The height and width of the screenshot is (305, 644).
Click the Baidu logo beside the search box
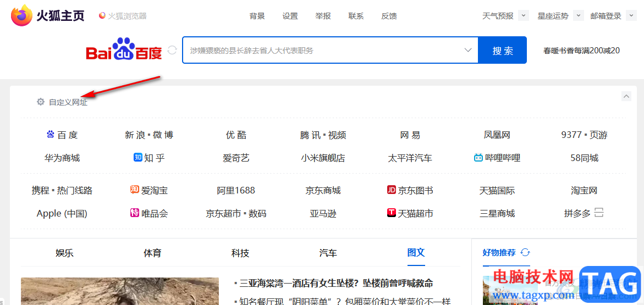pyautogui.click(x=124, y=49)
